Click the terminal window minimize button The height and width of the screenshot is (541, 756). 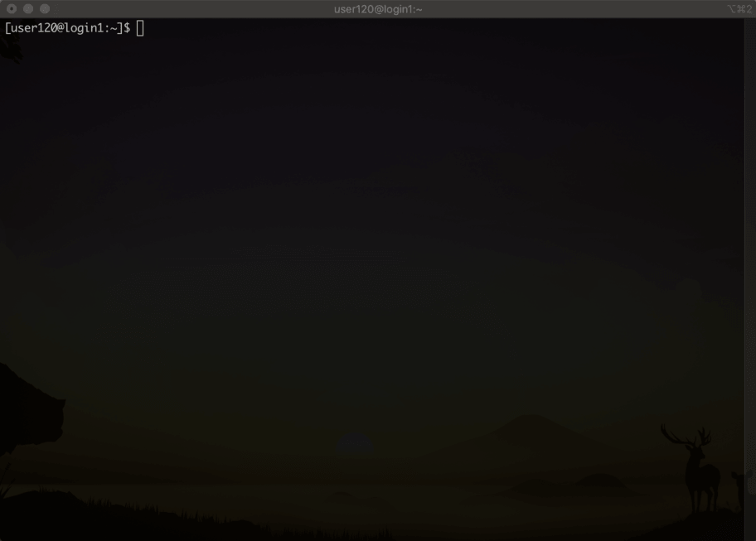pyautogui.click(x=28, y=8)
